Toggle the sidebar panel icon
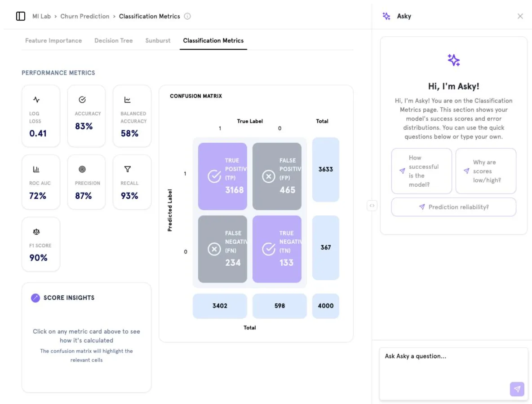 click(x=21, y=16)
